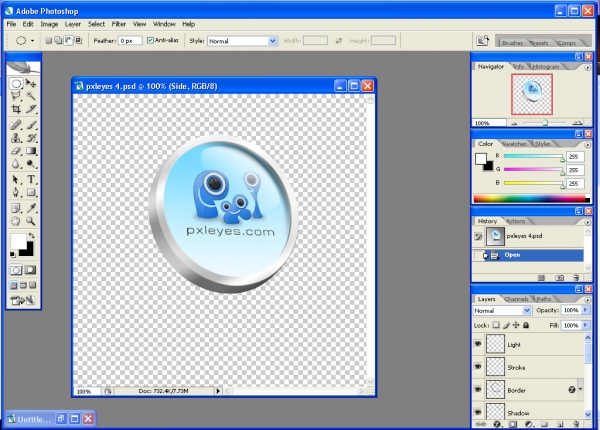Click the document status bar arrow
Viewport: 600px width, 430px height.
(x=218, y=391)
